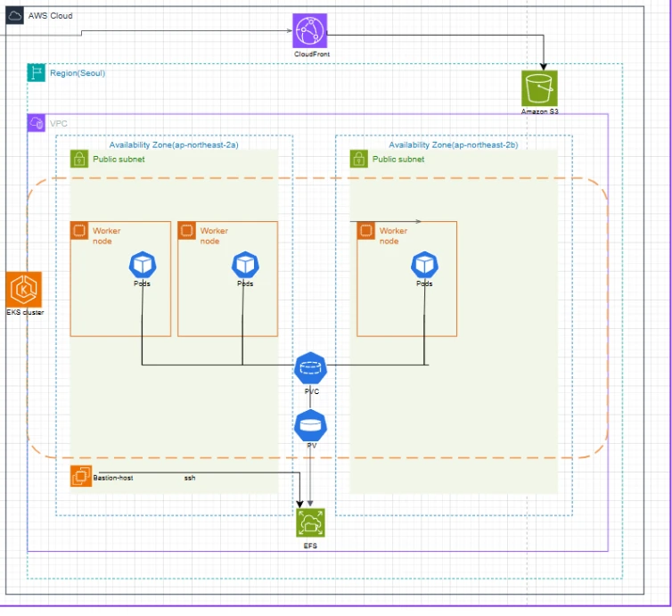The width and height of the screenshot is (672, 616).
Task: Click the EFS file system icon
Action: point(310,522)
